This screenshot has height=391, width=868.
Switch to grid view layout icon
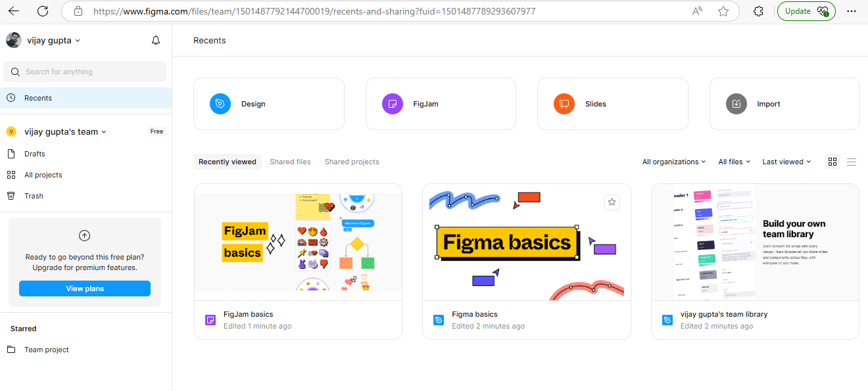point(832,162)
